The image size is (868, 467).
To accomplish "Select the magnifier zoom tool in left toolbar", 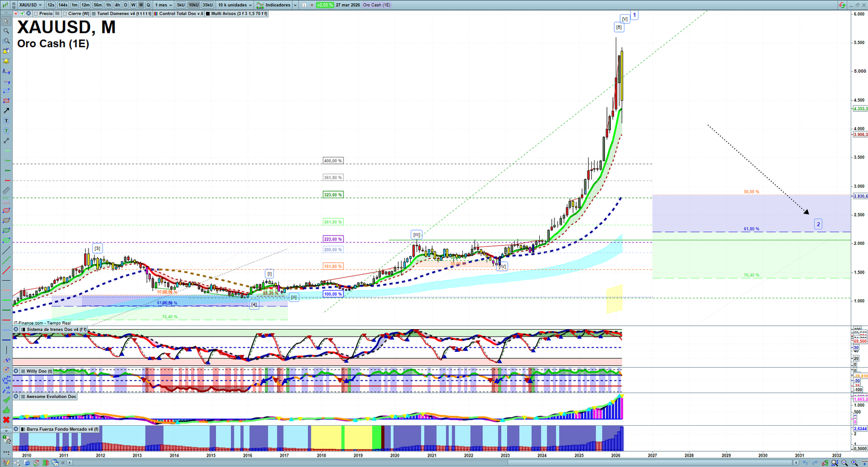I will tap(6, 31).
